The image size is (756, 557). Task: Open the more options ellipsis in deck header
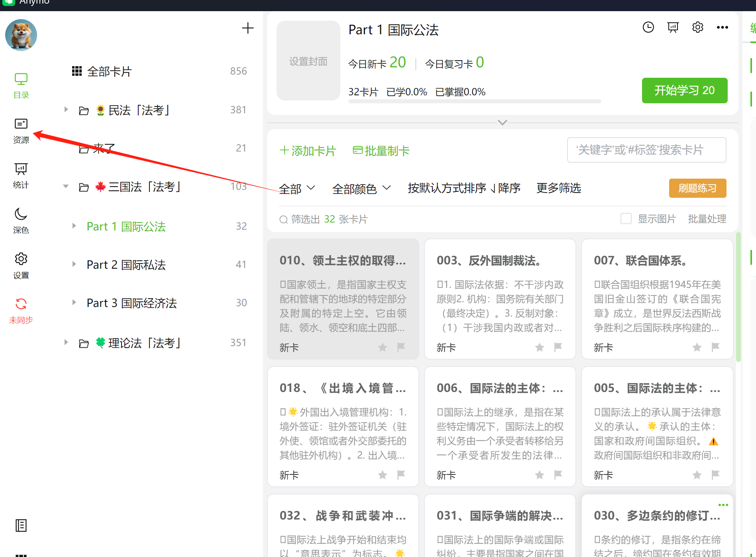point(723,27)
